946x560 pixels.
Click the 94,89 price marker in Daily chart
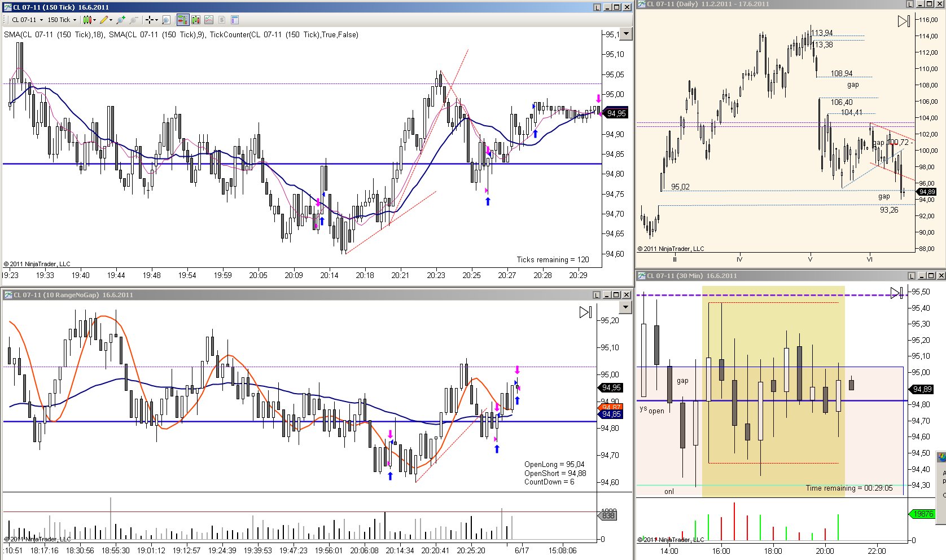(926, 192)
